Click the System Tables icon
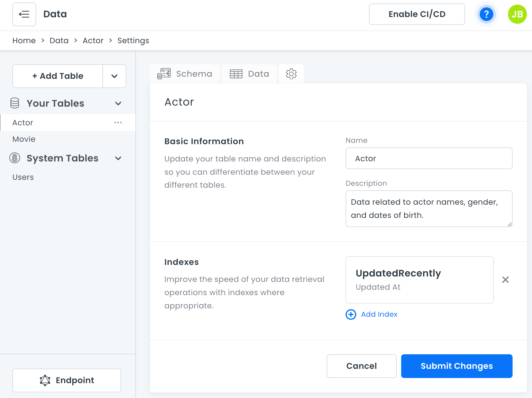 point(15,158)
